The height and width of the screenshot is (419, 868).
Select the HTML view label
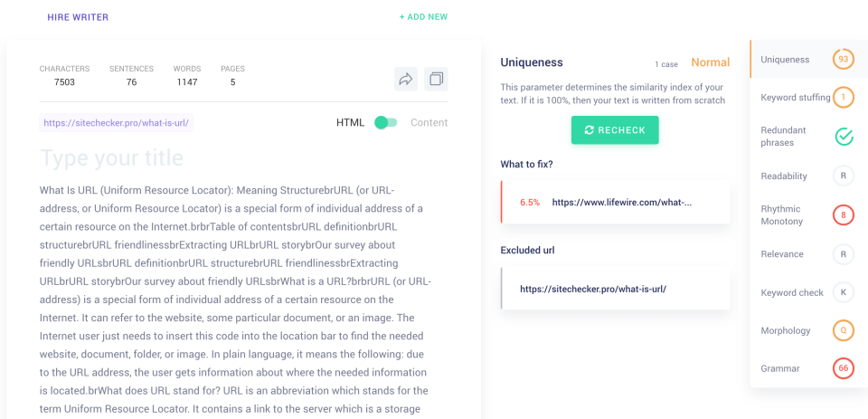[351, 122]
